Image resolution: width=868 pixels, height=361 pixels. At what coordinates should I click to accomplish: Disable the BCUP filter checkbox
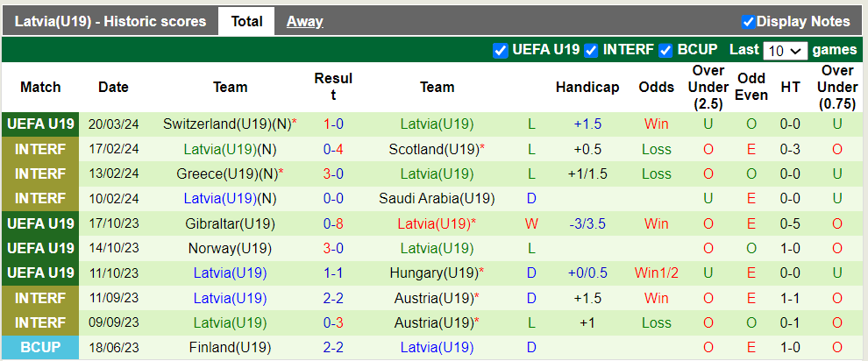[x=666, y=51]
